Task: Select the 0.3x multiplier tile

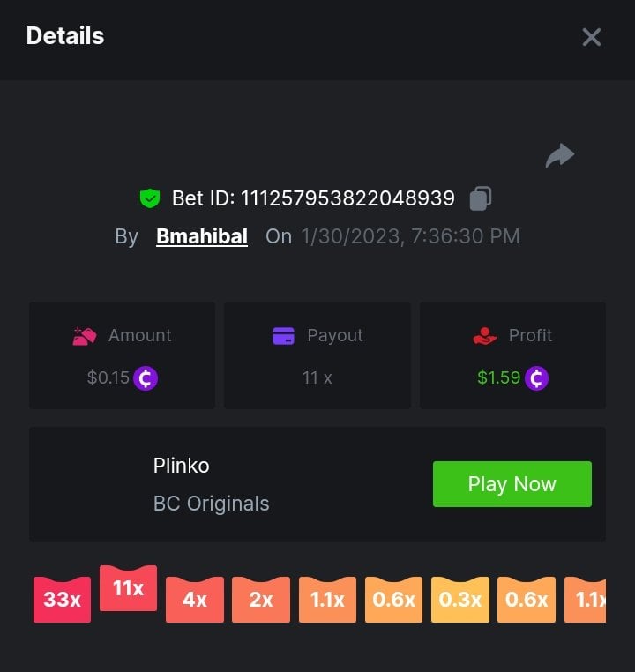Action: (x=460, y=600)
